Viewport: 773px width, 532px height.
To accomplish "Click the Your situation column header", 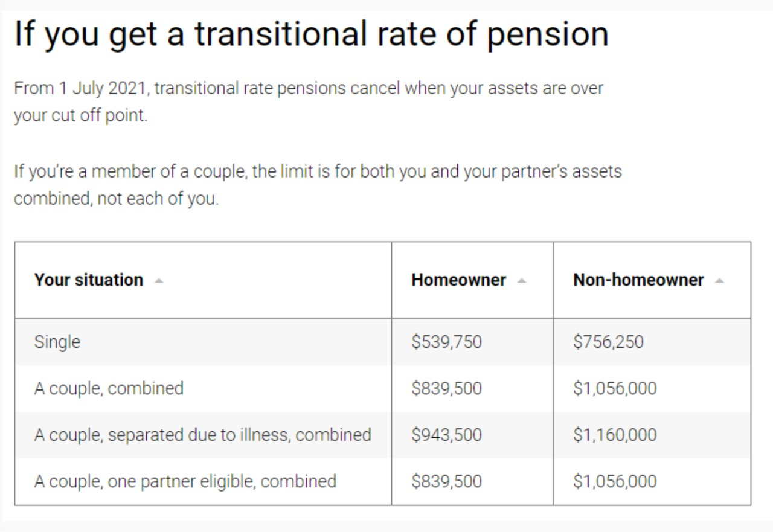I will coord(89,280).
